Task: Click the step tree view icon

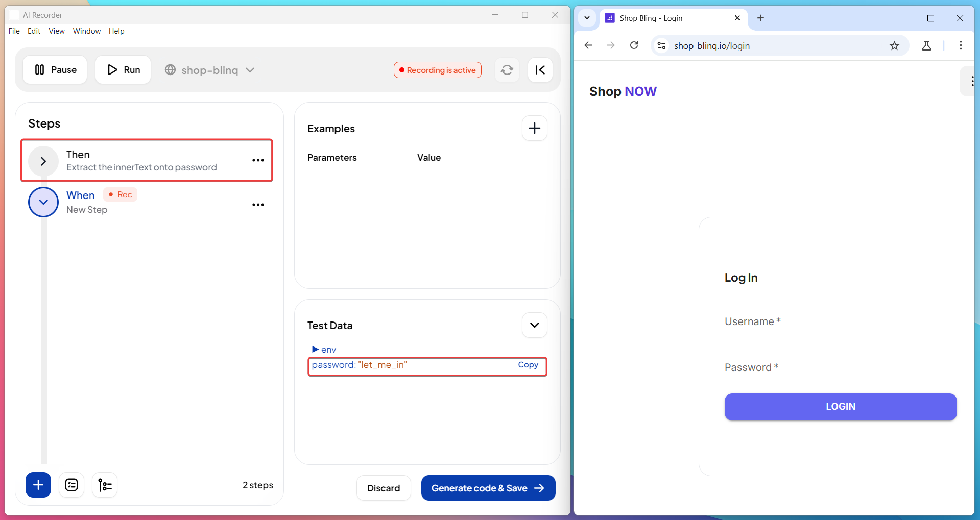Action: [x=105, y=485]
